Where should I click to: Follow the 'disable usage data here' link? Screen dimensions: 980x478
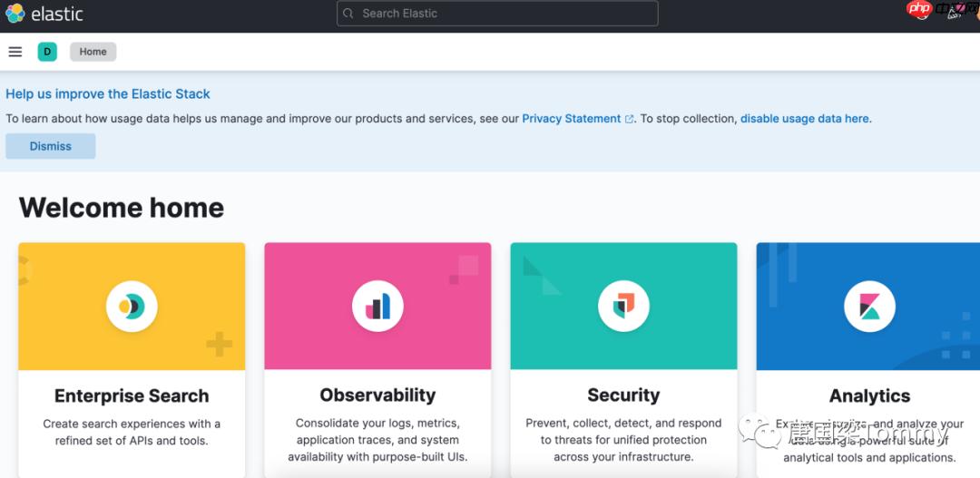pos(804,119)
